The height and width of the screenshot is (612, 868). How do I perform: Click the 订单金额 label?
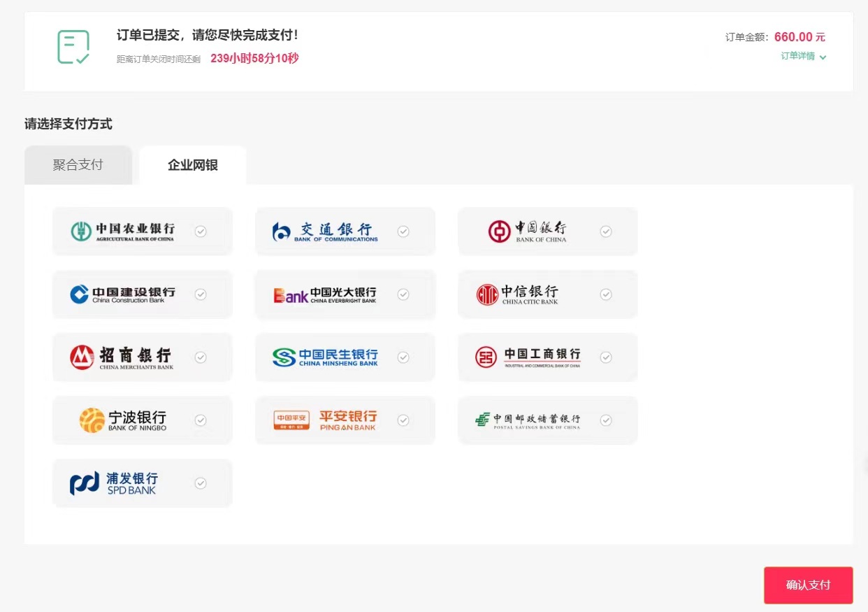746,37
